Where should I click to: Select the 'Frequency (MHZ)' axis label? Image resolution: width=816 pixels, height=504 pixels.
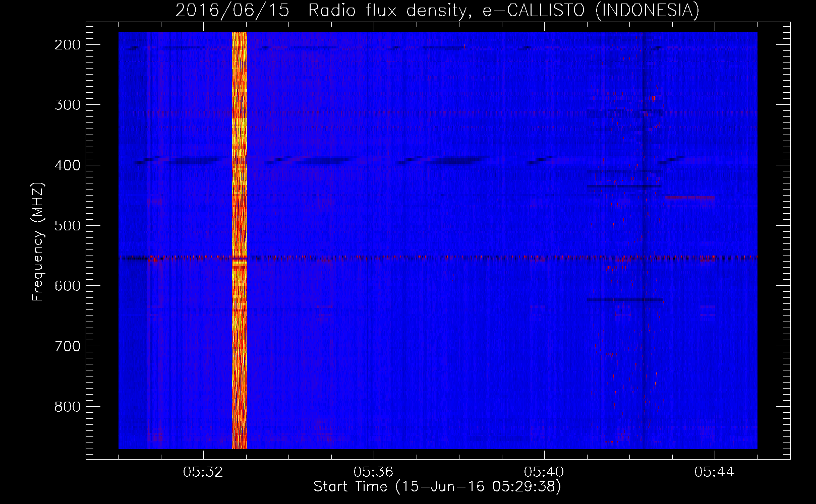click(37, 242)
